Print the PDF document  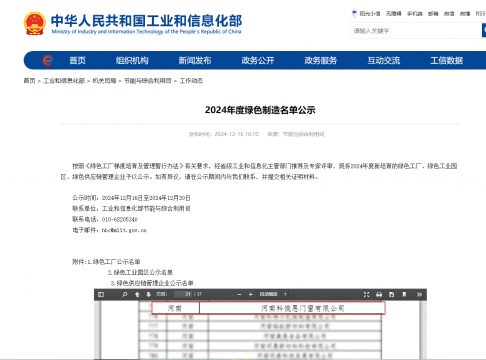click(x=379, y=294)
